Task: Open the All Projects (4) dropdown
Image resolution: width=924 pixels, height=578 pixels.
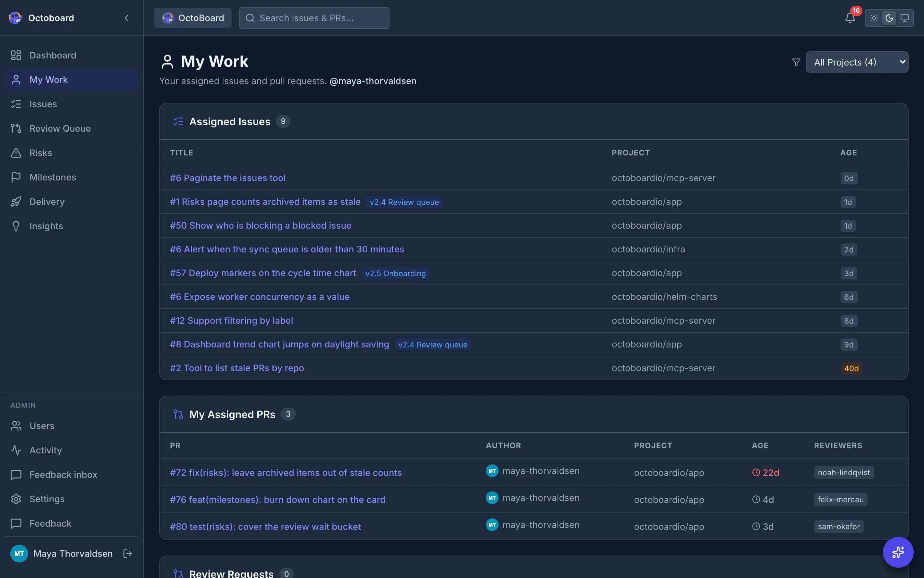Action: (857, 62)
